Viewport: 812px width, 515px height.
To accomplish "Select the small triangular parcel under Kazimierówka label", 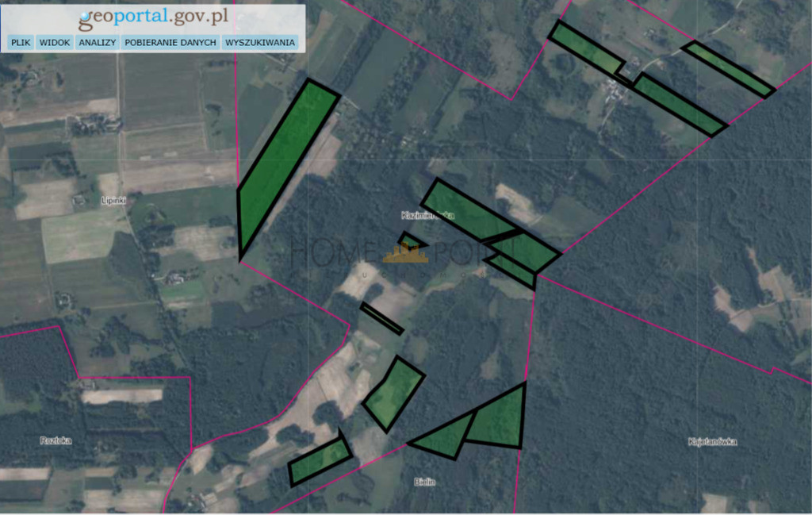I will pos(411,242).
